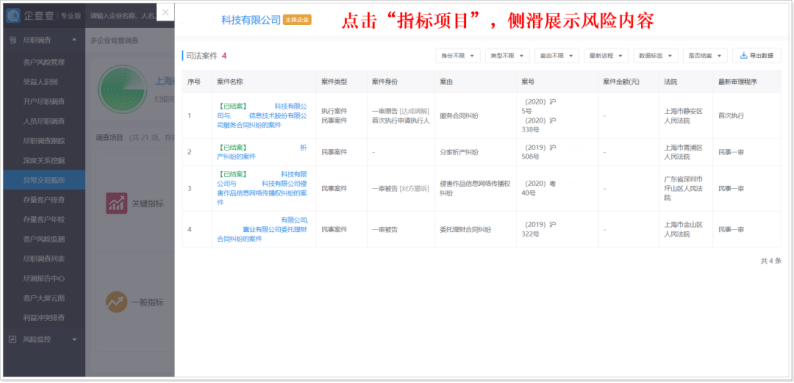This screenshot has height=383, width=794.
Task: Click the 最新审理程序 column header
Action: (738, 81)
